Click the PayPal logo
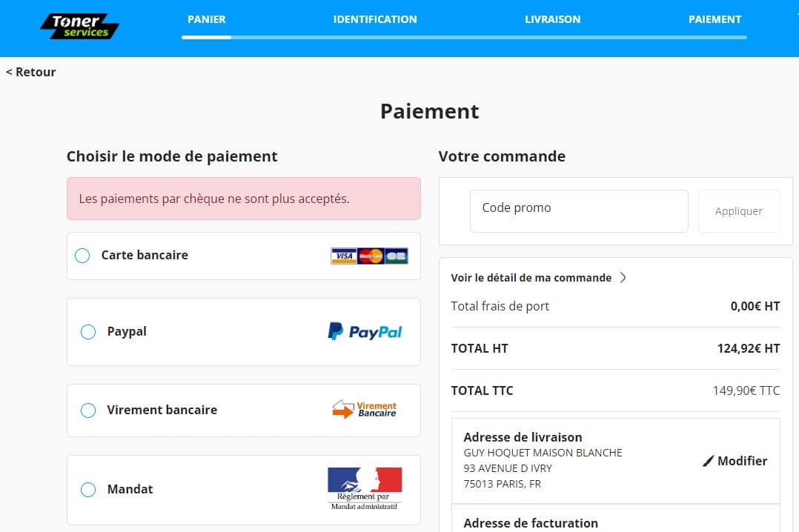The image size is (799, 532). pyautogui.click(x=365, y=331)
